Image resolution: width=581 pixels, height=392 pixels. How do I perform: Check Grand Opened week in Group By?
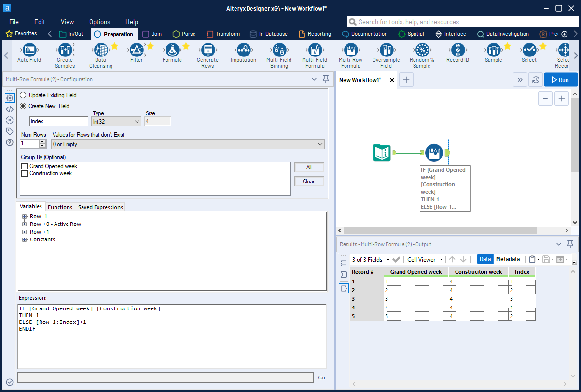point(24,166)
